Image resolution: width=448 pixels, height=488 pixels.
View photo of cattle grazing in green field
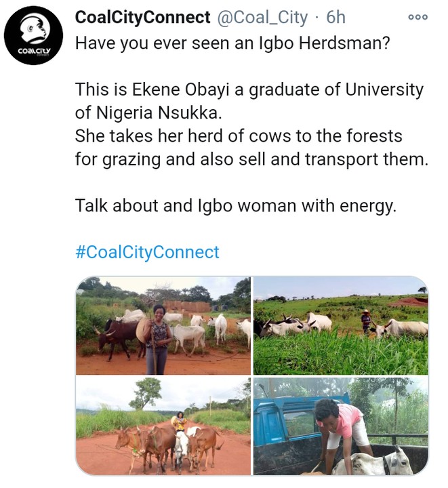341,325
